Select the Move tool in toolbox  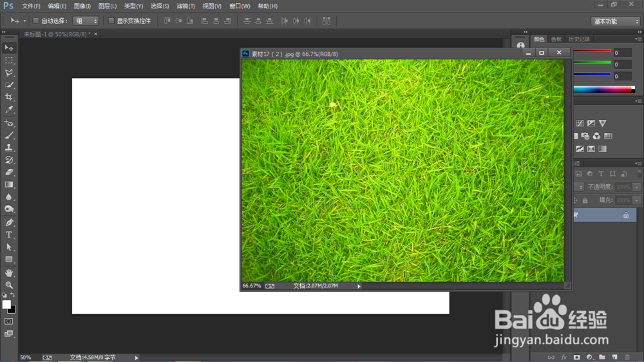[x=8, y=48]
